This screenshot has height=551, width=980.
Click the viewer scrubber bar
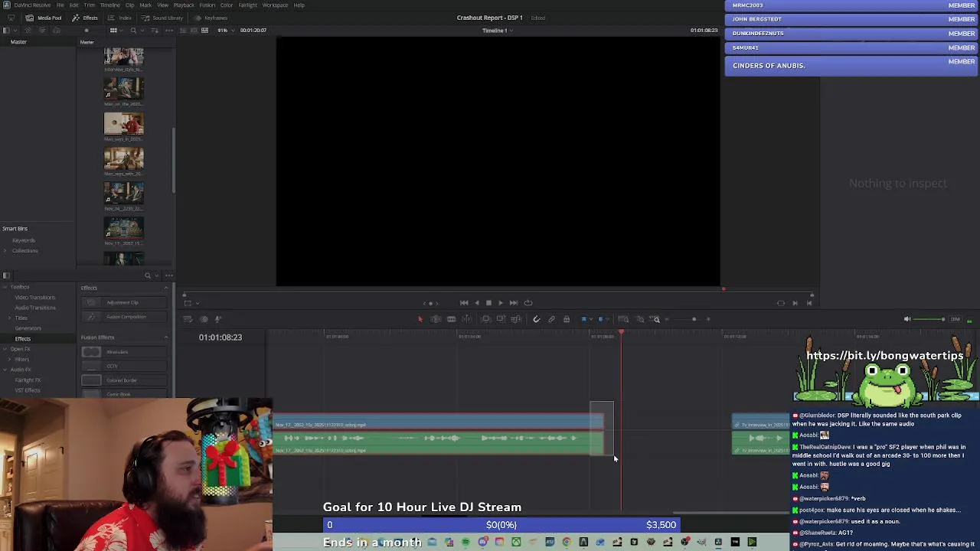(498, 290)
